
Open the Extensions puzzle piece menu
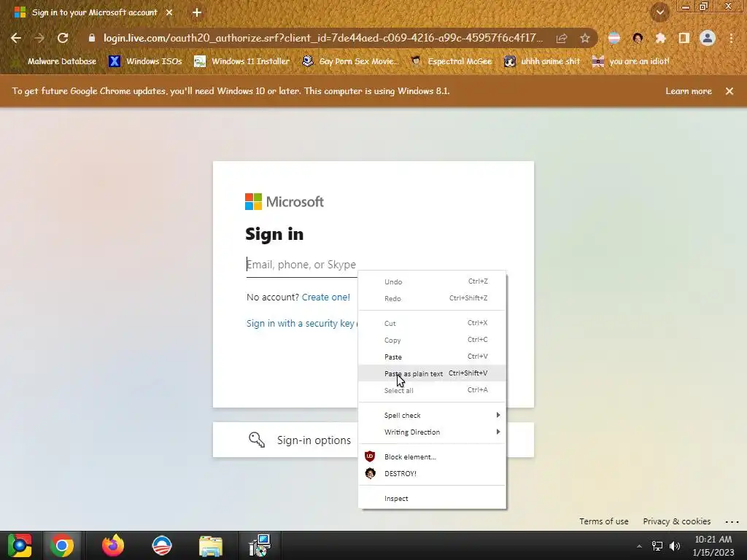coord(660,38)
